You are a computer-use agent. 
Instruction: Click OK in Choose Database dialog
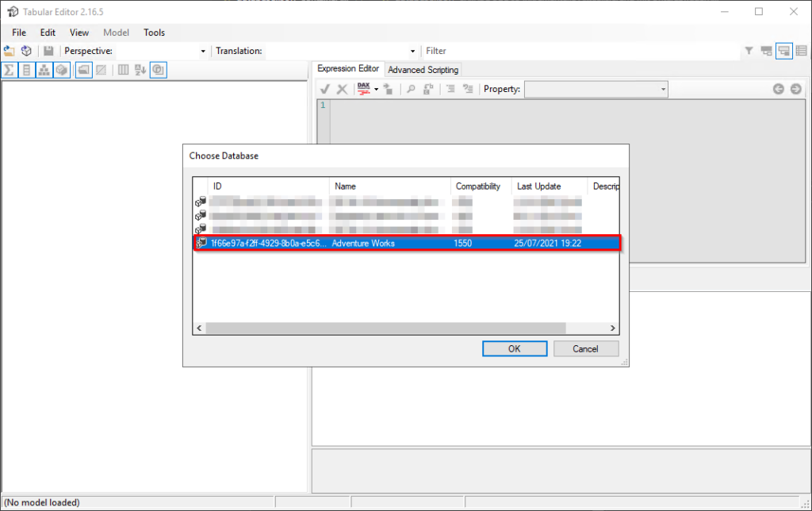coord(515,348)
